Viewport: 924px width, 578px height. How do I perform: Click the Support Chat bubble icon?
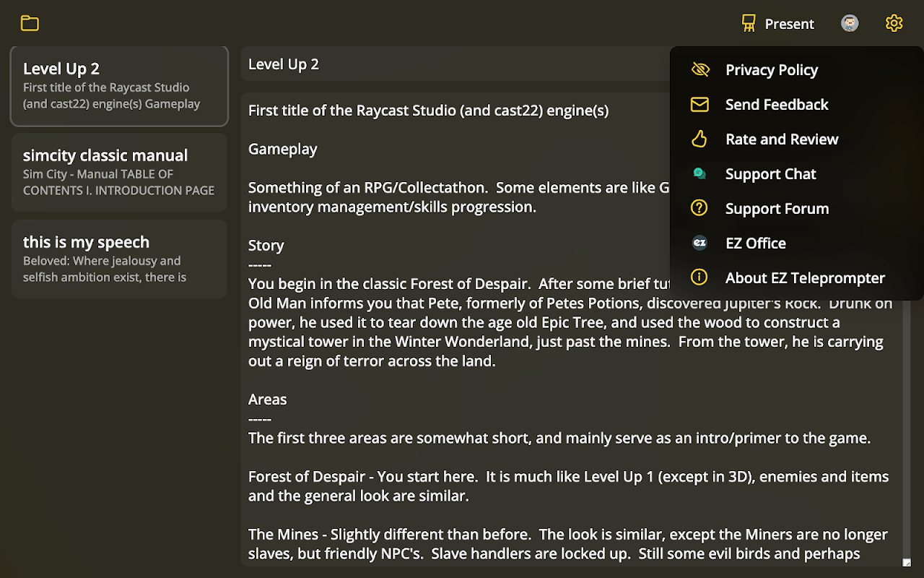699,174
